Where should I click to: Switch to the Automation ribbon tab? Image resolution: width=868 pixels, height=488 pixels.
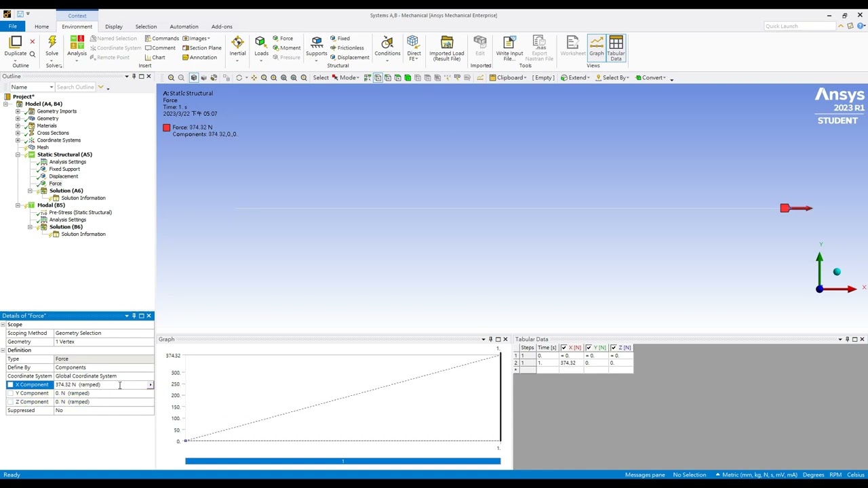184,26
